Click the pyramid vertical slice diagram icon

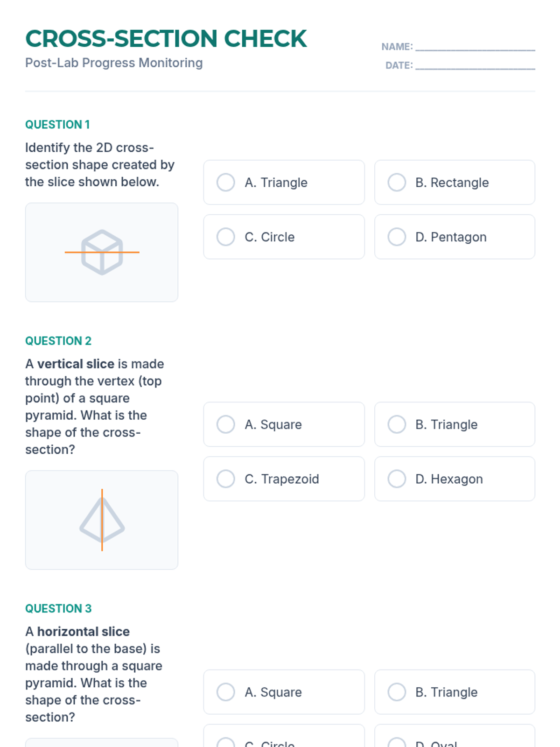click(x=102, y=520)
